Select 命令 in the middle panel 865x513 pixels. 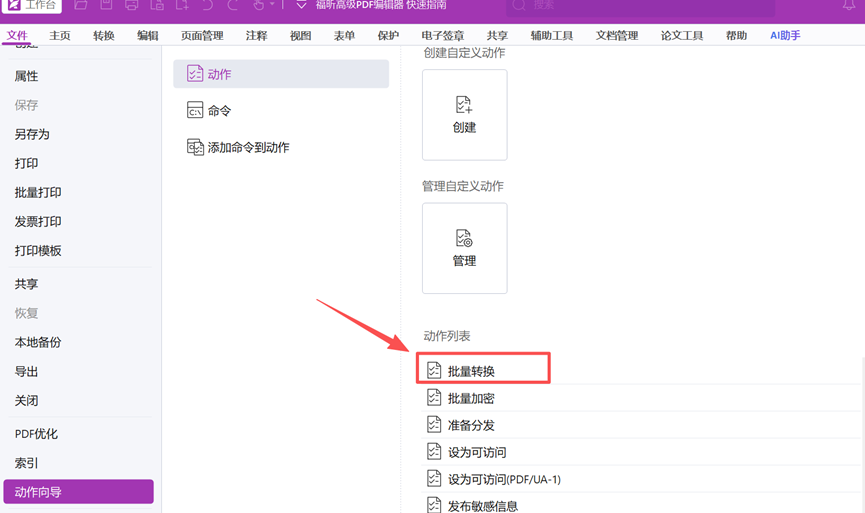pos(219,111)
